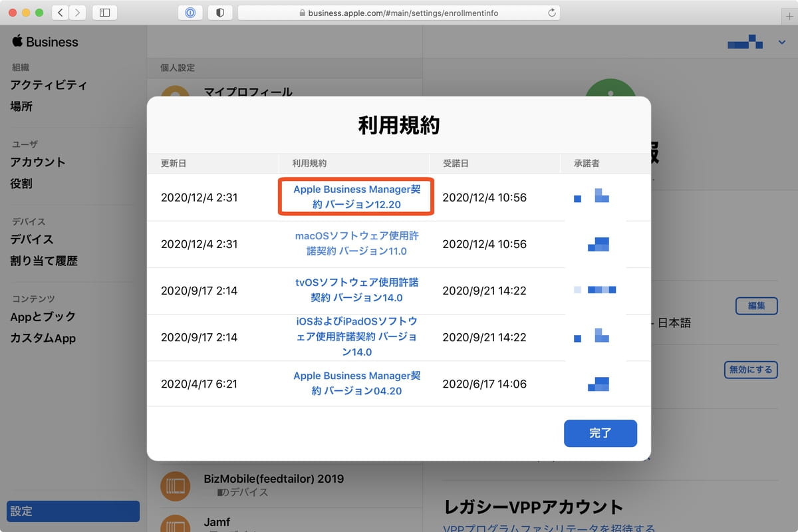Open the 1Password extension icon
Image resolution: width=798 pixels, height=532 pixels.
coord(190,13)
